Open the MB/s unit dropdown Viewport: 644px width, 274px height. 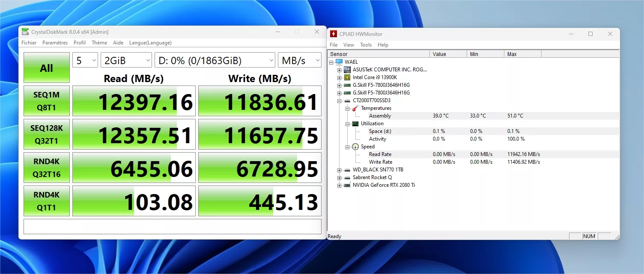[300, 60]
